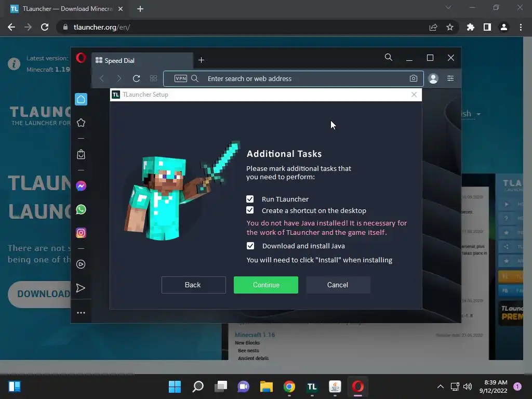
Task: Click the Download button on TLauncher site
Action: [x=40, y=294]
